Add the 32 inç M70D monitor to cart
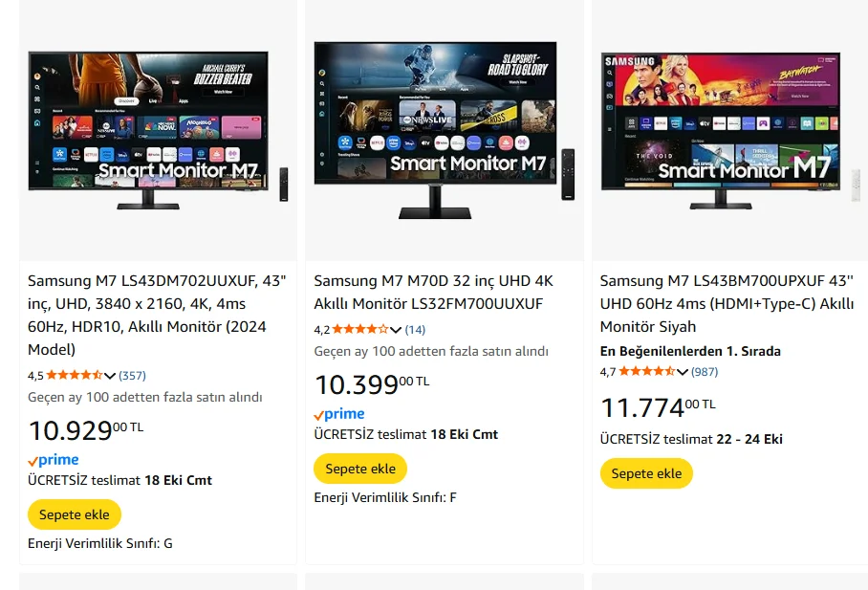Viewport: 868px width, 590px height. click(360, 469)
